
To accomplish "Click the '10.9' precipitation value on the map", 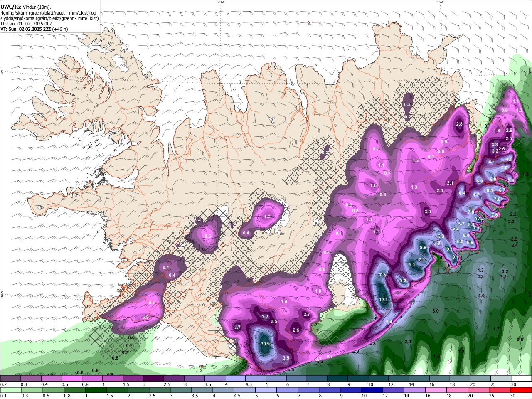I will pos(265,344).
